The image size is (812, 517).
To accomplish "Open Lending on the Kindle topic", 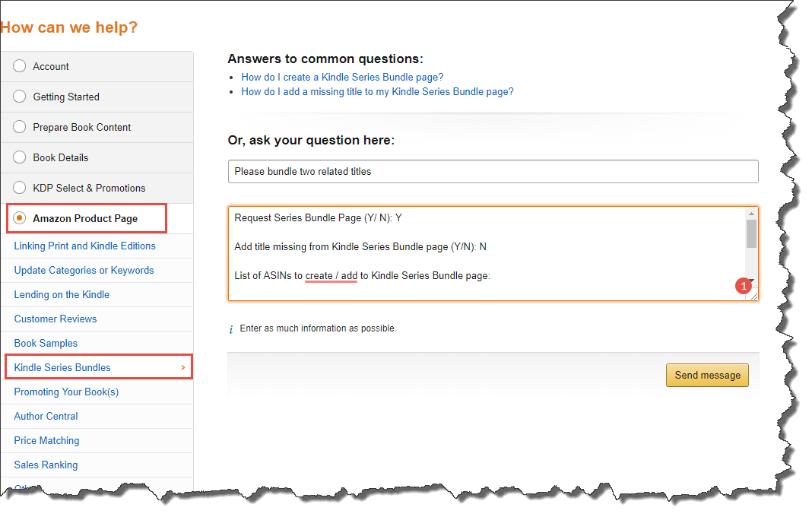I will [62, 295].
